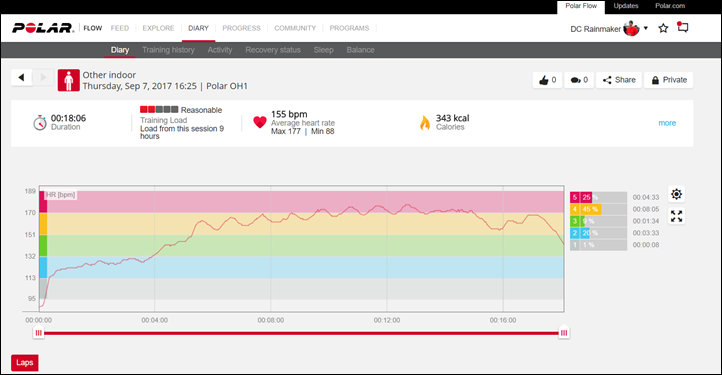
Task: Expand the Laps section
Action: point(24,363)
